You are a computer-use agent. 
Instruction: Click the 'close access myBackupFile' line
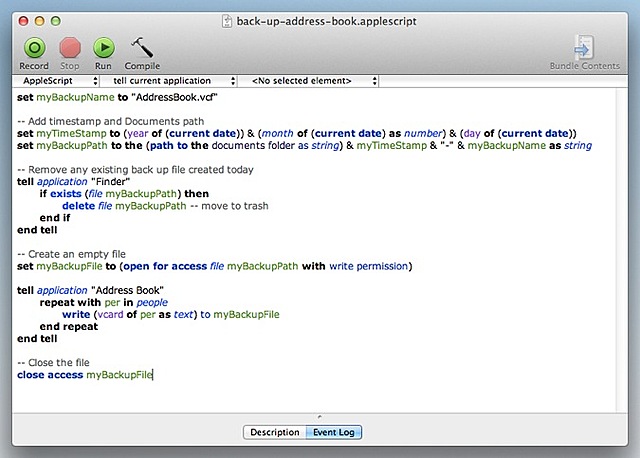85,375
